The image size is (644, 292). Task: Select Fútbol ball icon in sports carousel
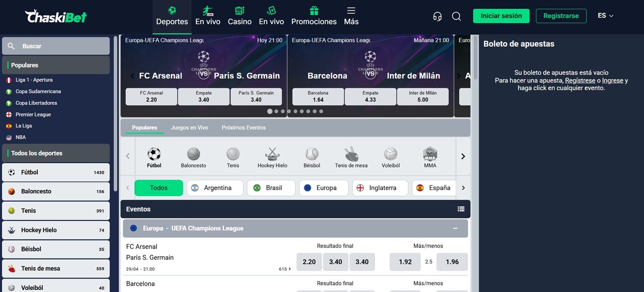point(154,154)
